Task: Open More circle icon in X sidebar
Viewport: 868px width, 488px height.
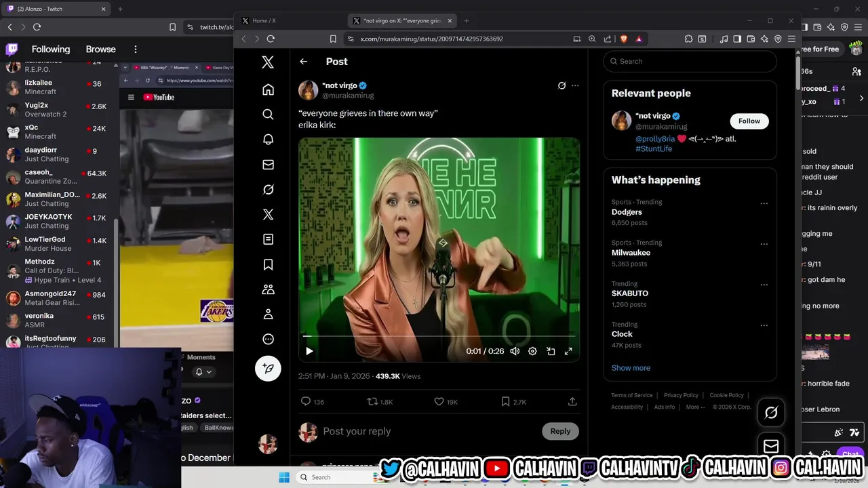Action: 268,339
